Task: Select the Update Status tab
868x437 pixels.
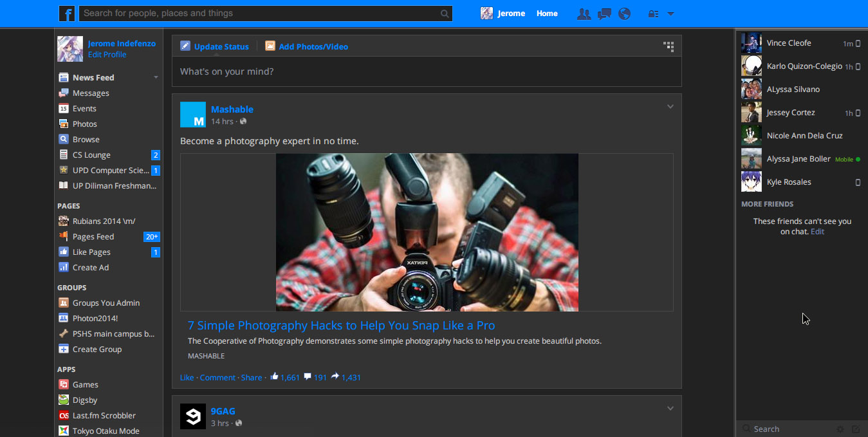Action: [214, 46]
